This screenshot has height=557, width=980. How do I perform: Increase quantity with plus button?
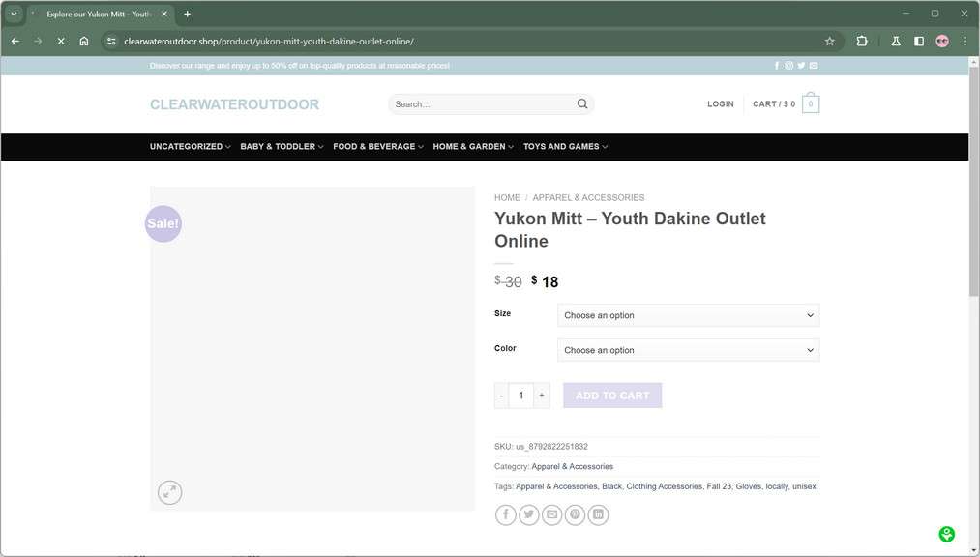tap(542, 396)
